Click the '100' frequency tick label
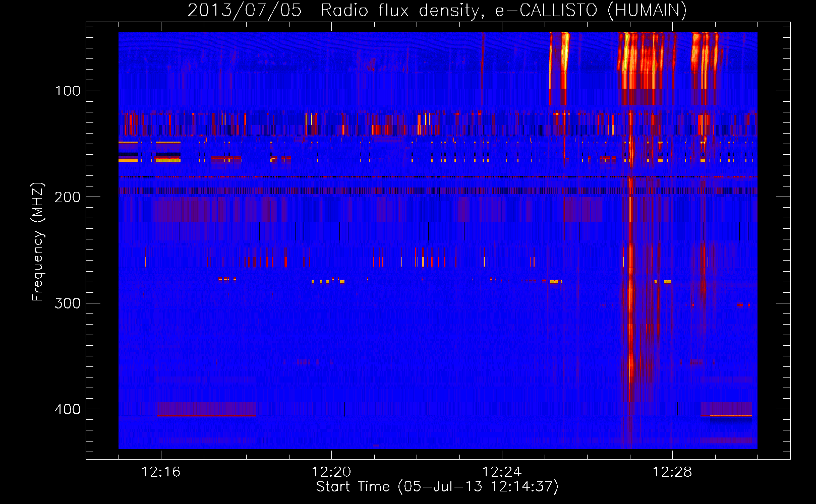Viewport: 816px width, 504px height. coord(68,91)
